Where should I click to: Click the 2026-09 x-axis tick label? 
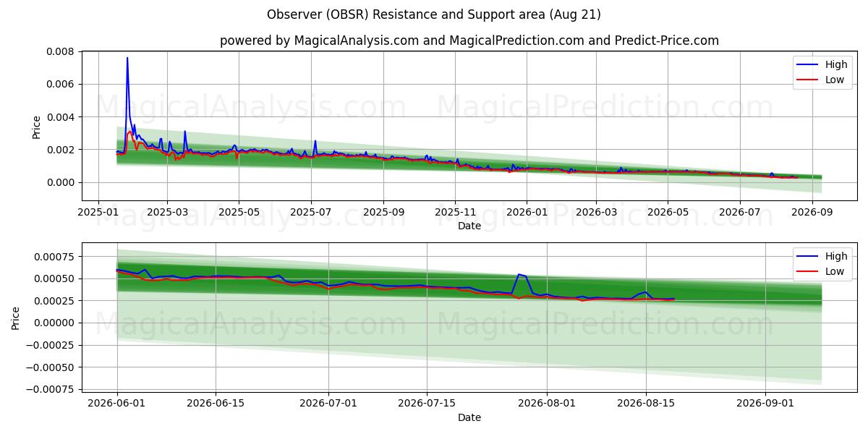tap(812, 213)
